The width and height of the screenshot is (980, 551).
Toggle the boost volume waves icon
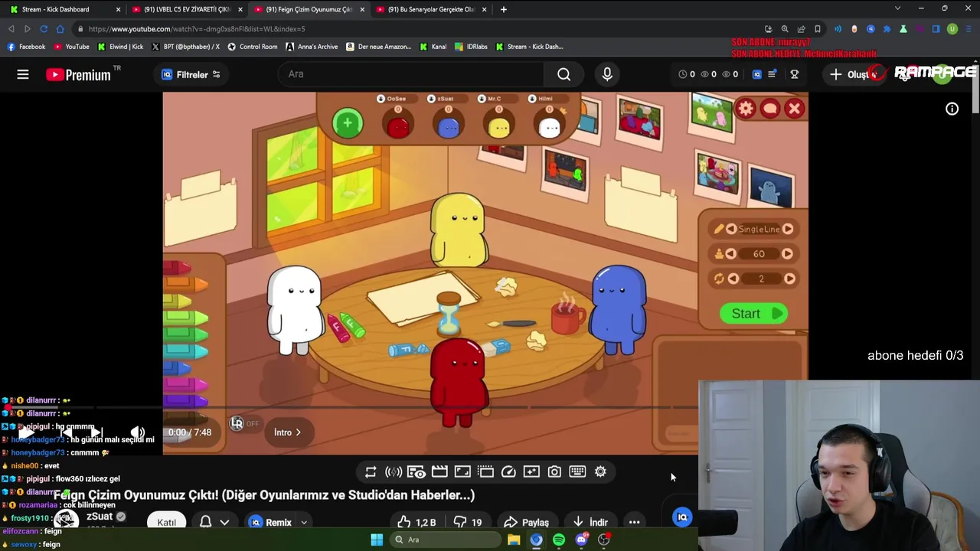[x=394, y=471]
